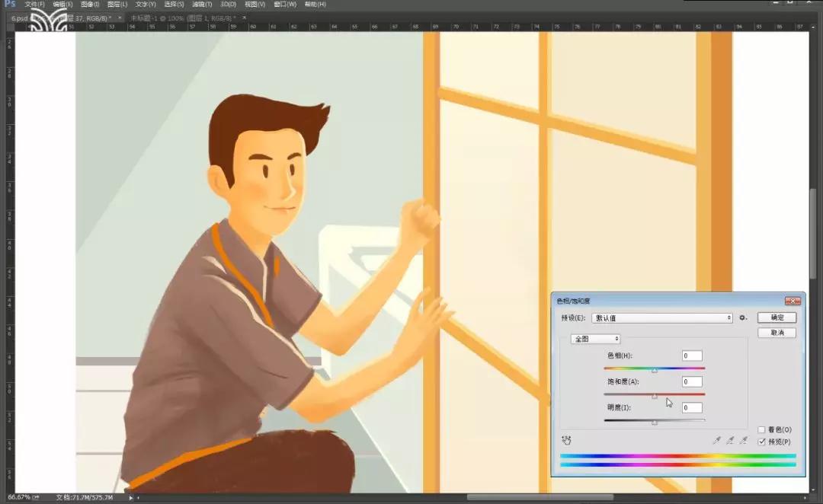Open the 帮助(H) menu
Screen dimensions: 823x504
coord(315,5)
